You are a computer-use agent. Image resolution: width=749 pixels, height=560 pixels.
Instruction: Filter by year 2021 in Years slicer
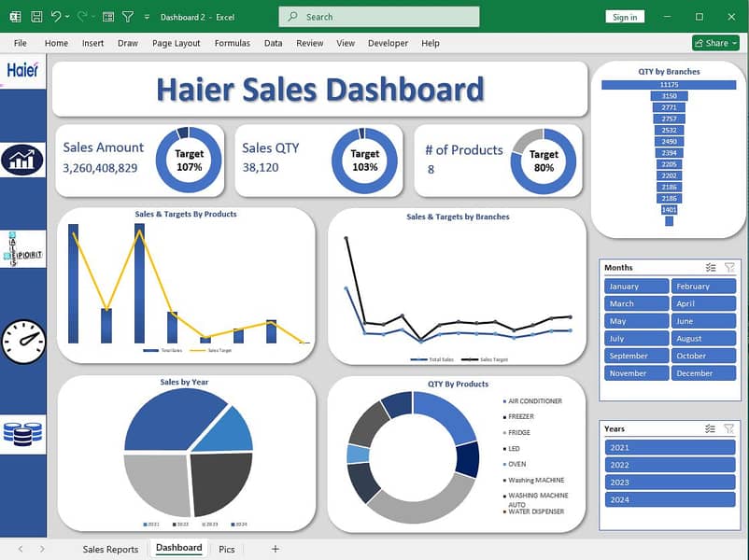670,447
